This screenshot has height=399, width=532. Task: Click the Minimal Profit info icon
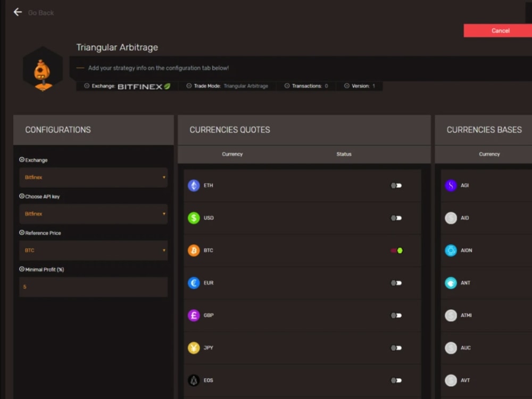[x=22, y=269]
